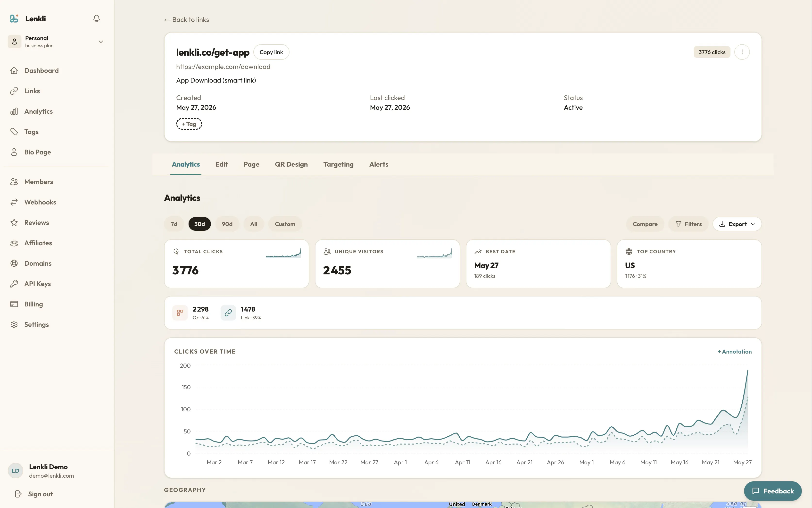Click the Total Clicks cursor icon

click(x=176, y=252)
